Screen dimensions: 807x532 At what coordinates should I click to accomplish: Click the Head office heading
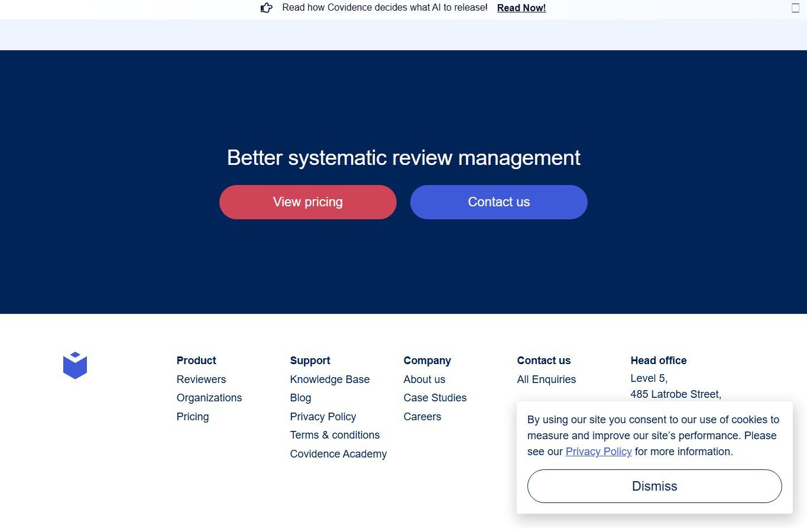[x=659, y=361]
